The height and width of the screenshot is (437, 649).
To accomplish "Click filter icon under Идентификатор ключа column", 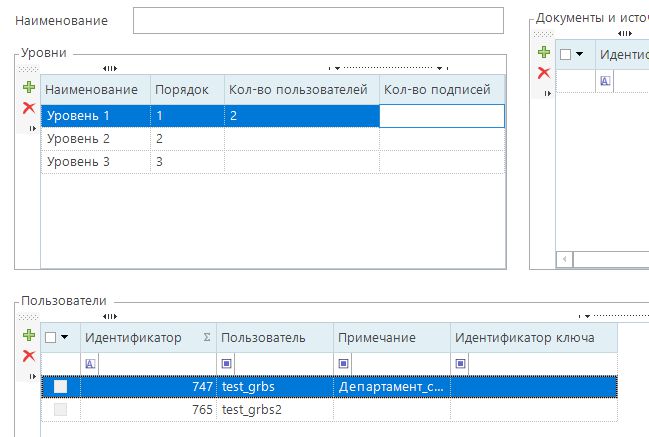I will tap(460, 363).
